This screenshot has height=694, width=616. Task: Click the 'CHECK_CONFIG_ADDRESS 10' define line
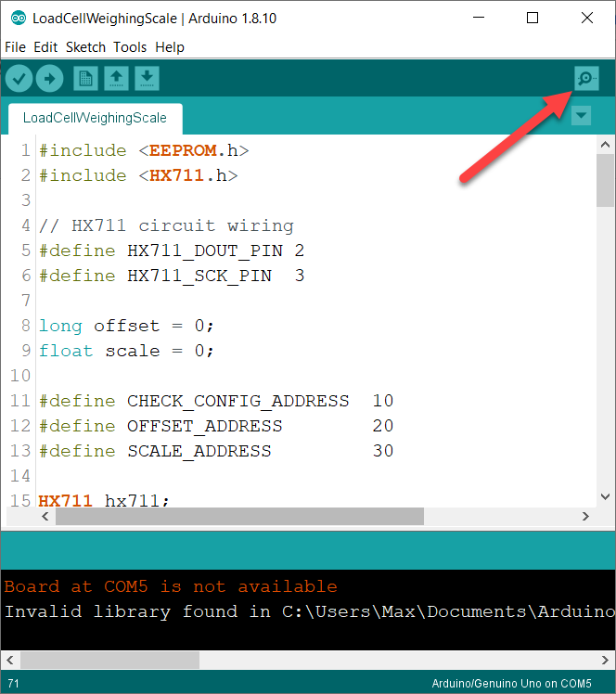click(216, 401)
